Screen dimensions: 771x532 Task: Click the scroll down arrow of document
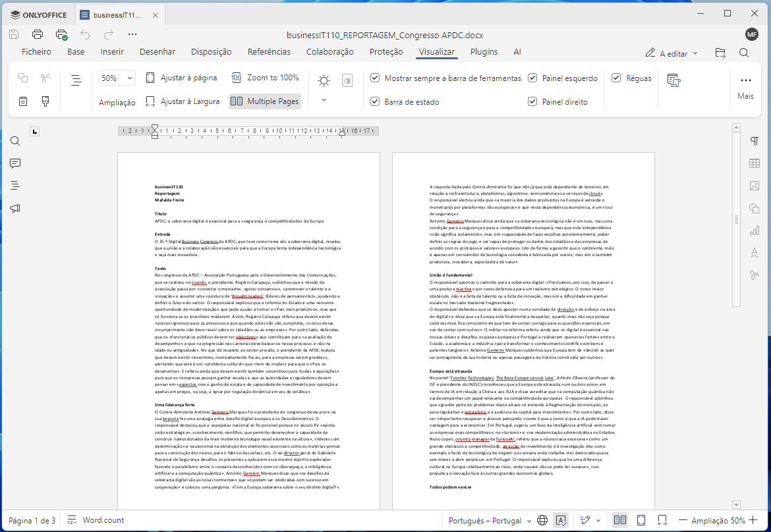click(x=736, y=504)
